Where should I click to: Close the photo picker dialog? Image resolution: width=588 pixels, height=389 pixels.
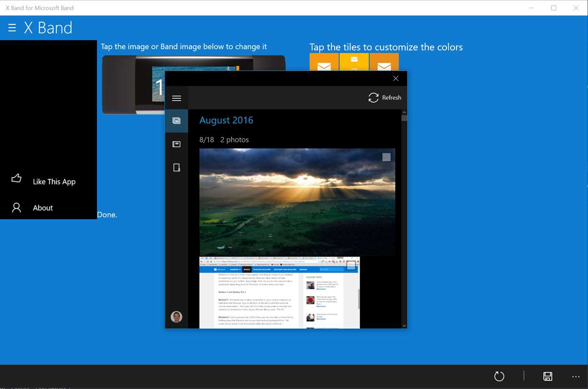coord(396,78)
